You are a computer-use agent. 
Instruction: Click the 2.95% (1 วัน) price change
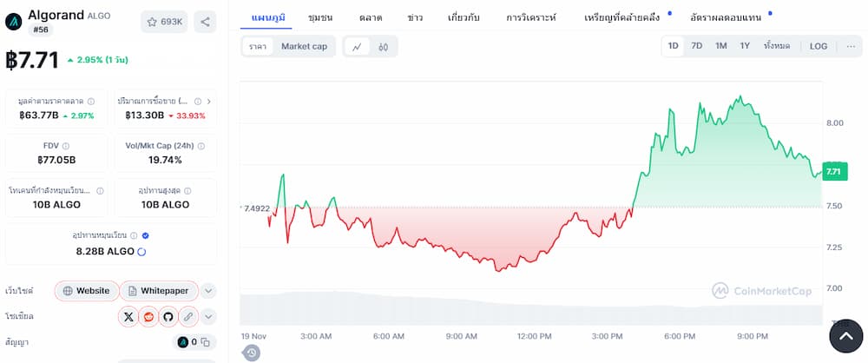(x=97, y=60)
